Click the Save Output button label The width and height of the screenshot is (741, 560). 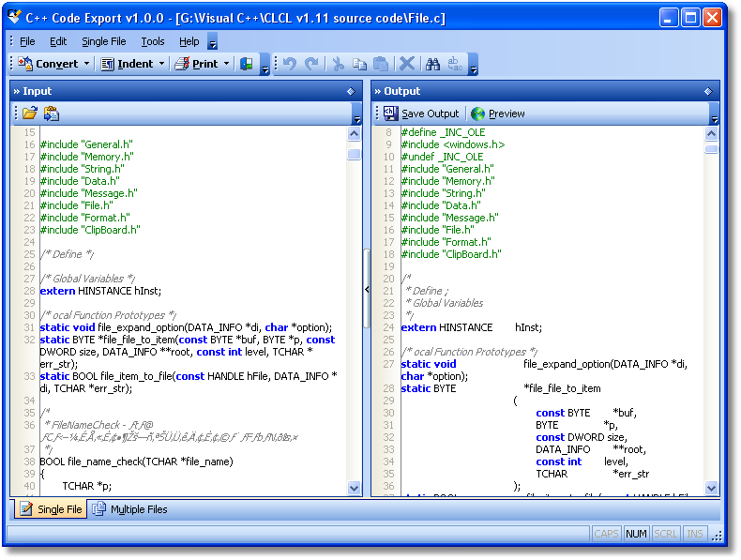tap(430, 114)
